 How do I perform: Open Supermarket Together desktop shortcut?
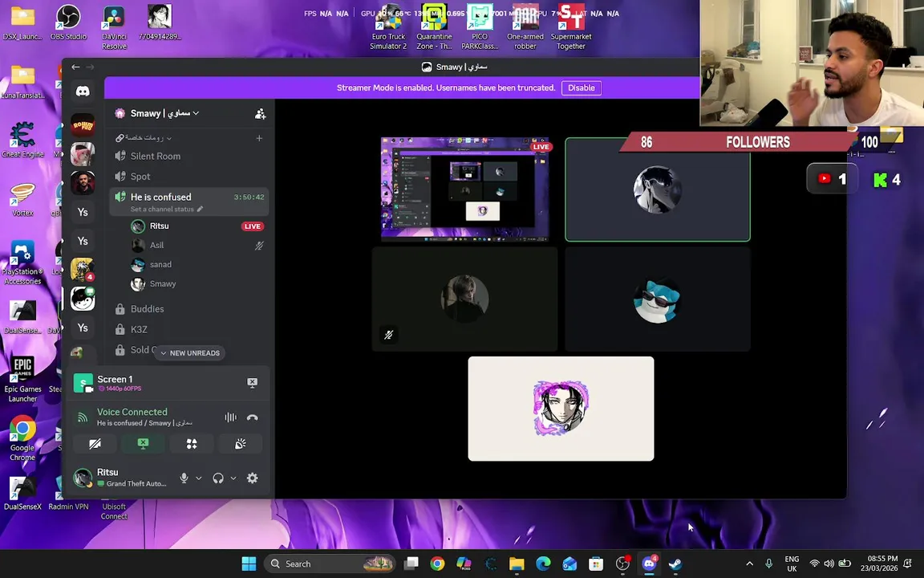[571, 27]
